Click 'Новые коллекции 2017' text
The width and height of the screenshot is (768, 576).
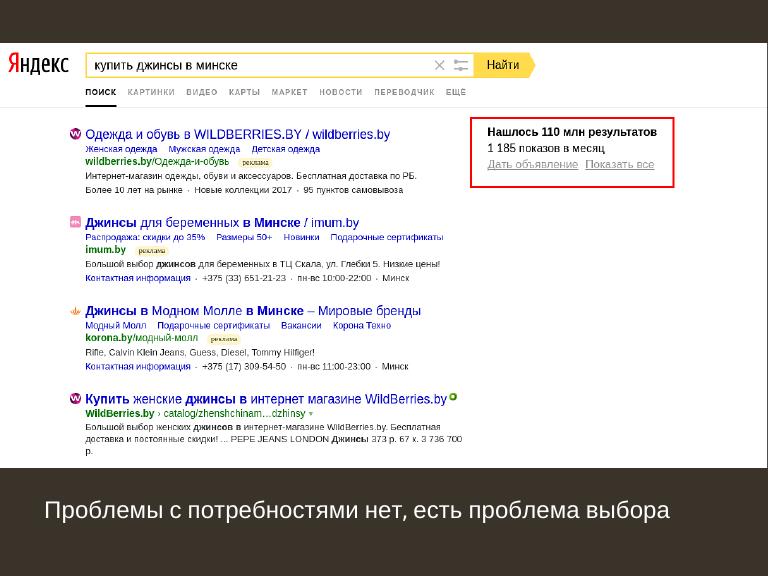(x=243, y=190)
